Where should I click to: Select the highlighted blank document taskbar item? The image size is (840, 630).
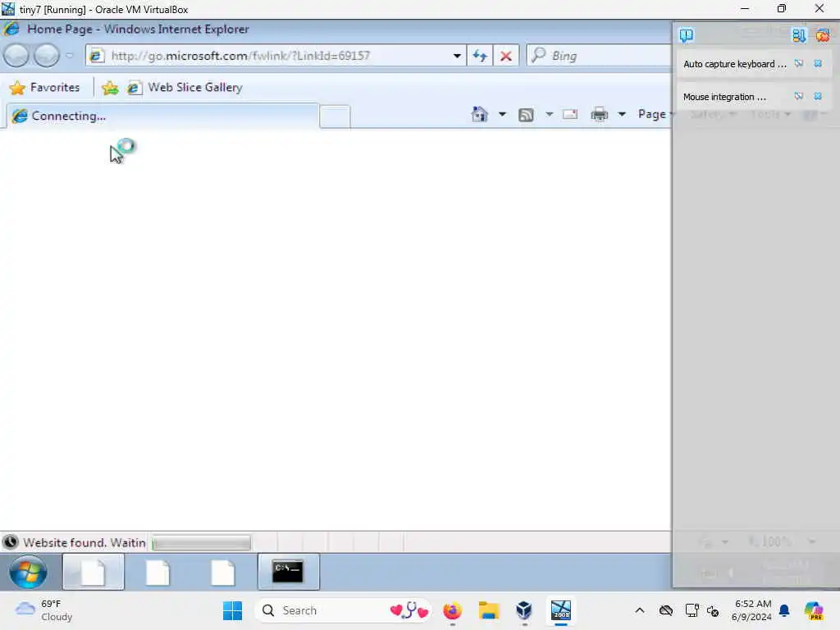(x=94, y=572)
